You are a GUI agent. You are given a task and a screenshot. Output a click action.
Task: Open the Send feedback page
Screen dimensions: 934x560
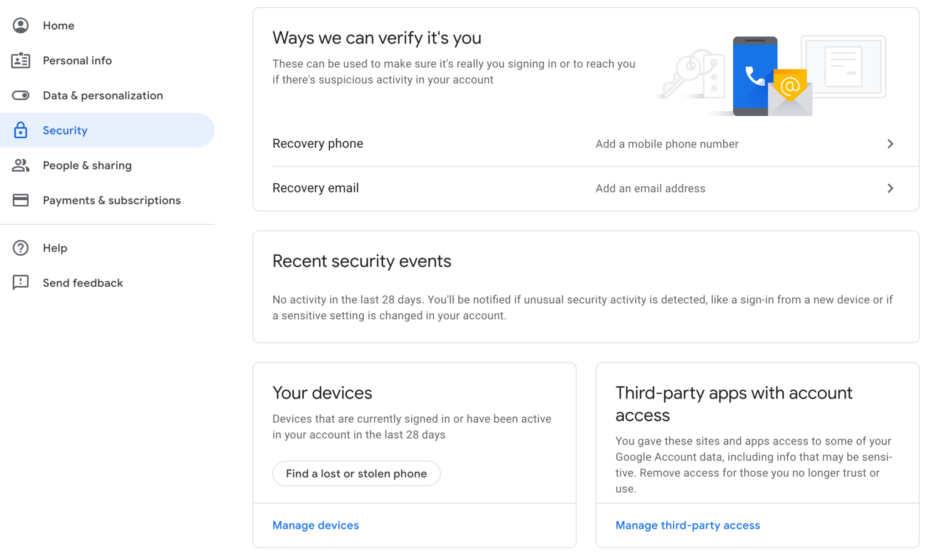coord(83,282)
